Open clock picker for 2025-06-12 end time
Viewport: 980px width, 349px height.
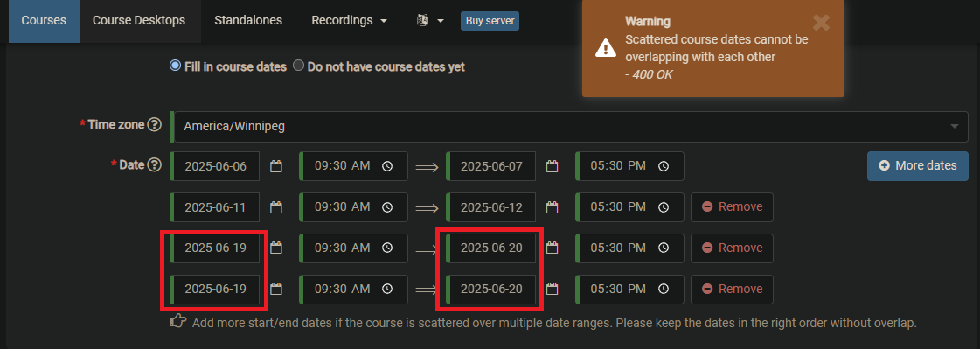point(664,207)
